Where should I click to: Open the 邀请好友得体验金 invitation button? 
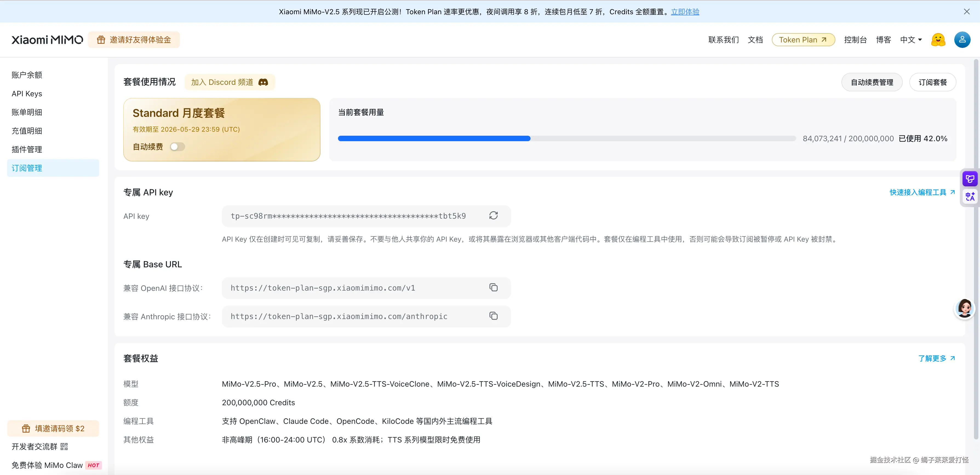click(134, 39)
